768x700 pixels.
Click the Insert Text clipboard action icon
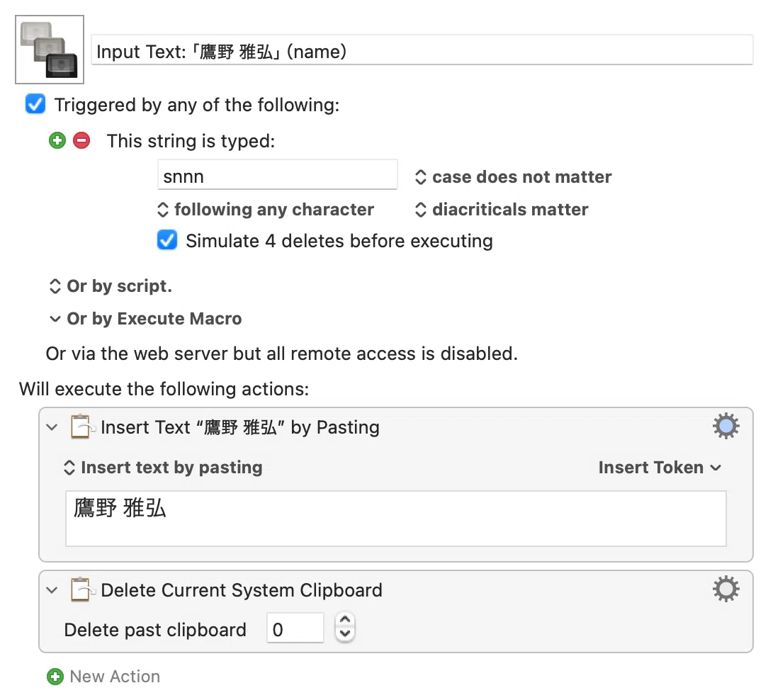click(x=81, y=427)
